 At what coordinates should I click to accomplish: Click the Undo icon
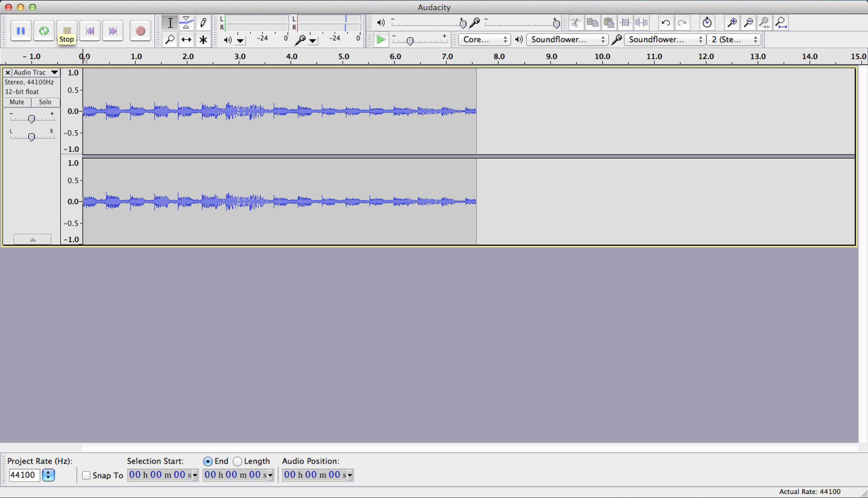click(665, 22)
